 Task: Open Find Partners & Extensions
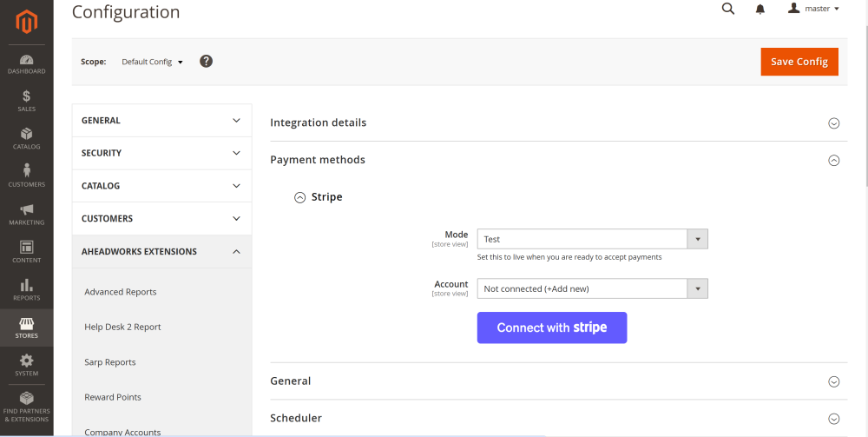click(x=27, y=407)
